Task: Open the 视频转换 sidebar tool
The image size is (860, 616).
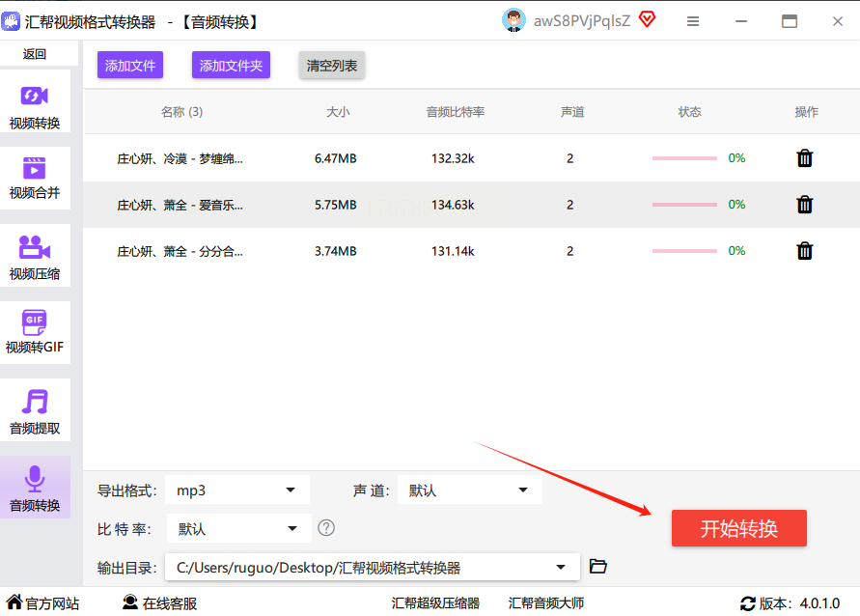Action: [x=35, y=105]
